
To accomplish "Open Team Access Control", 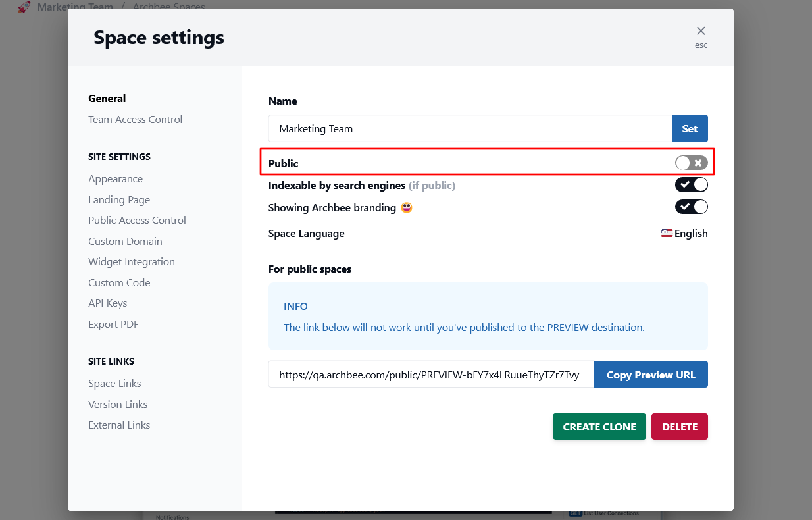I will pyautogui.click(x=135, y=119).
